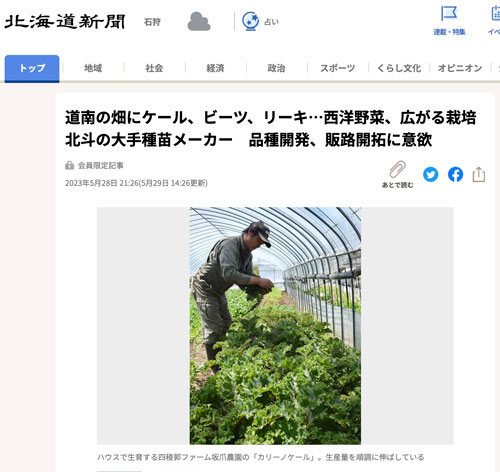Open the スポーツ section tab
This screenshot has width=500, height=472.
pos(338,68)
